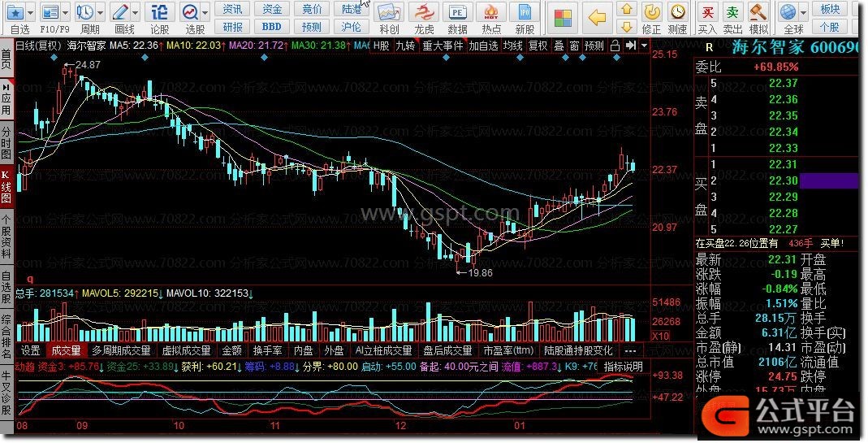868x443 pixels.
Task: Toggle 均线 moving average lines display
Action: pos(513,46)
